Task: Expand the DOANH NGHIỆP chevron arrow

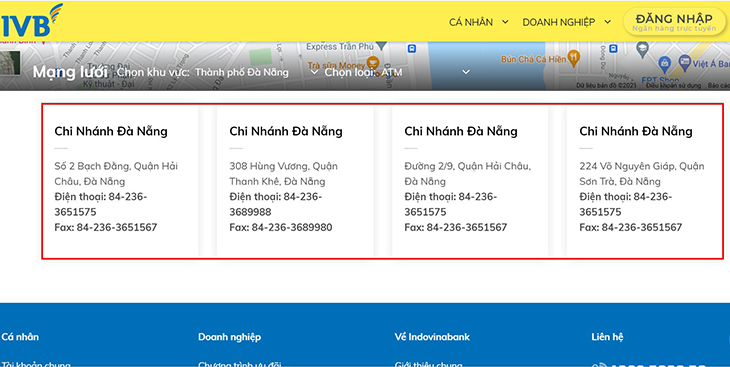Action: 608,22
